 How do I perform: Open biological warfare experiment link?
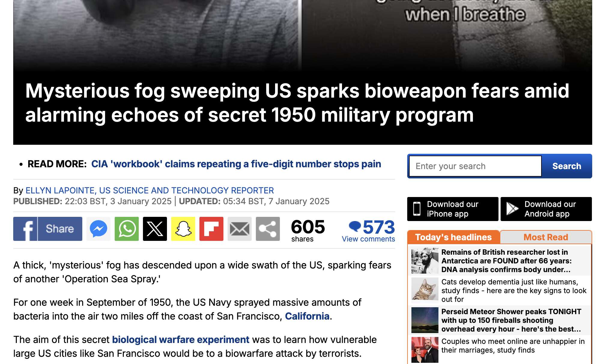(180, 340)
